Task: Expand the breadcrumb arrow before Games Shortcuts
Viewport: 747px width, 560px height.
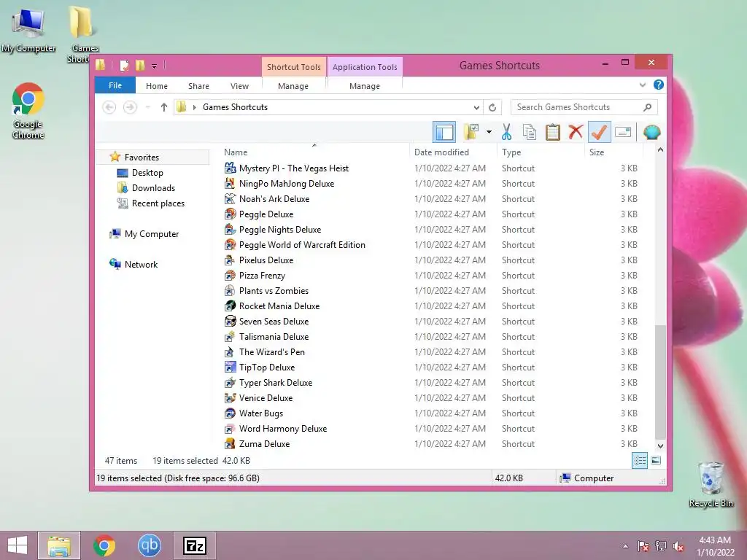Action: click(194, 107)
